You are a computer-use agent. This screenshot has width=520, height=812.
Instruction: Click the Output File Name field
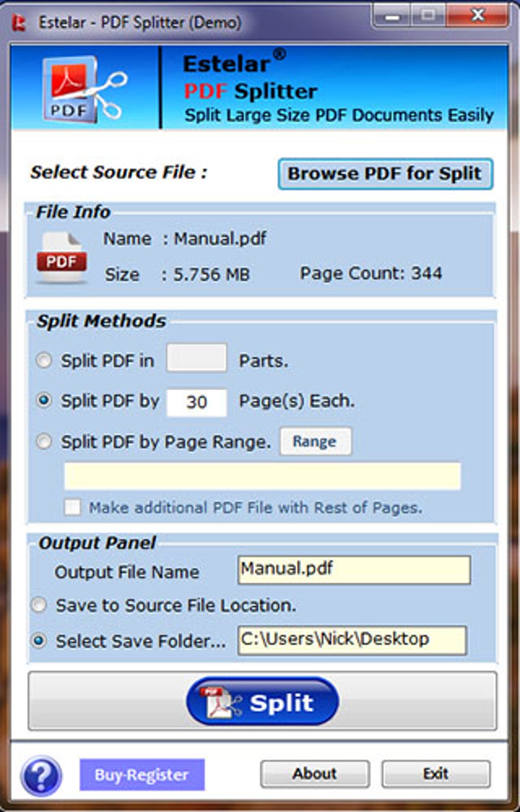pyautogui.click(x=354, y=570)
